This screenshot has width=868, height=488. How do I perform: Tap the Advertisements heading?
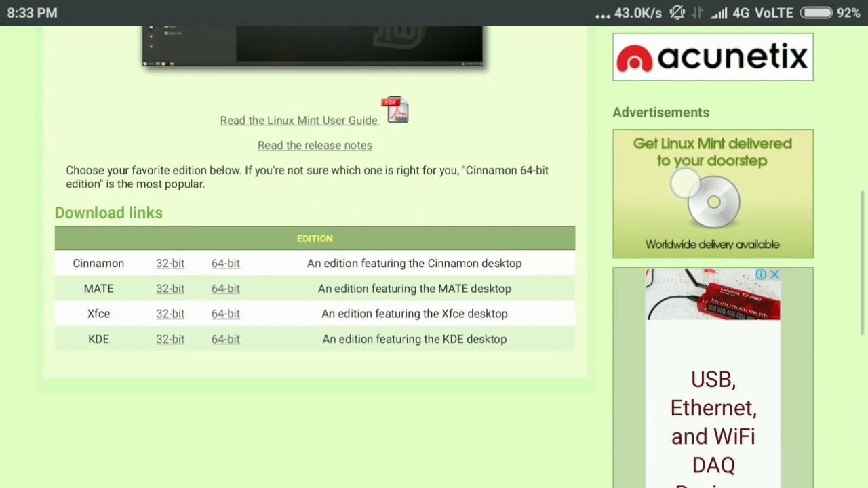pyautogui.click(x=660, y=113)
